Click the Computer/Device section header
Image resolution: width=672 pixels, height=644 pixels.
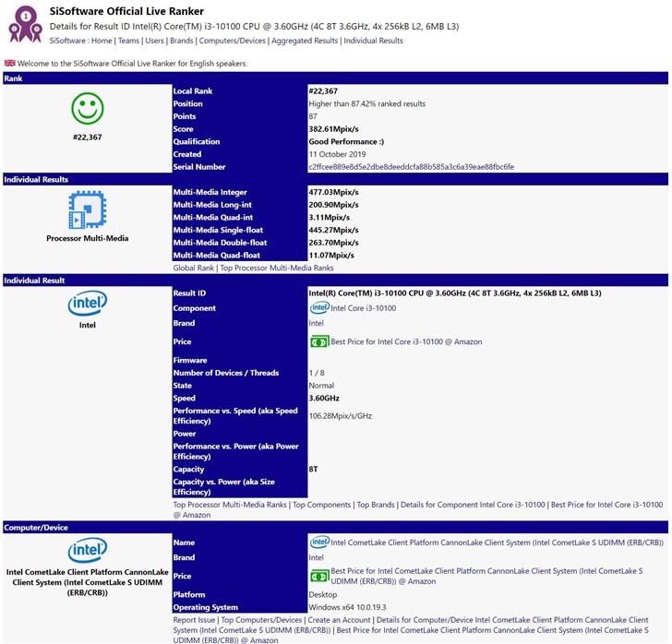point(336,528)
